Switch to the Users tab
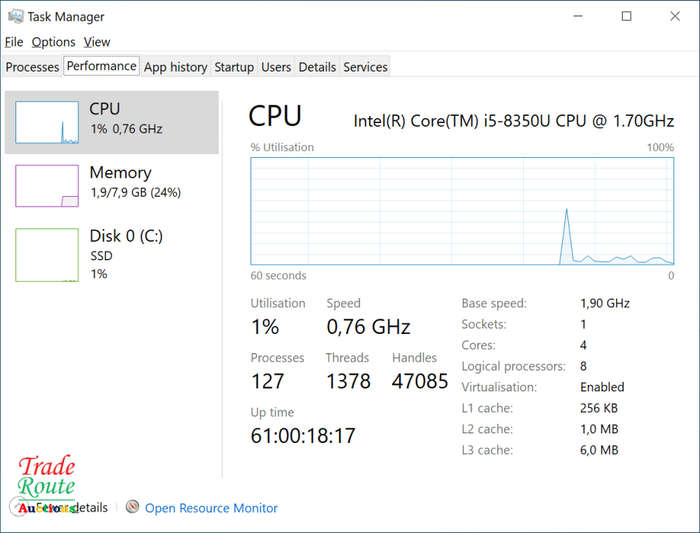Viewport: 700px width, 533px height. point(276,67)
